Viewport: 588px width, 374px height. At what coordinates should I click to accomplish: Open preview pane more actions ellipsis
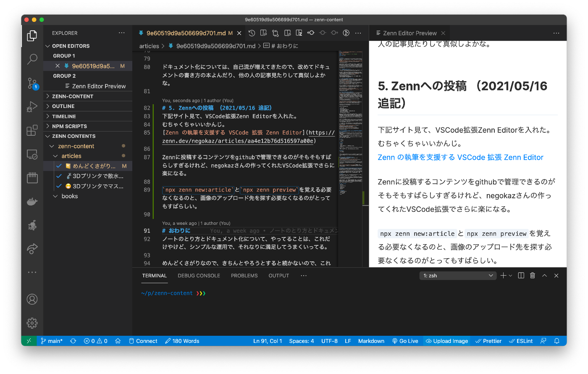pos(556,33)
